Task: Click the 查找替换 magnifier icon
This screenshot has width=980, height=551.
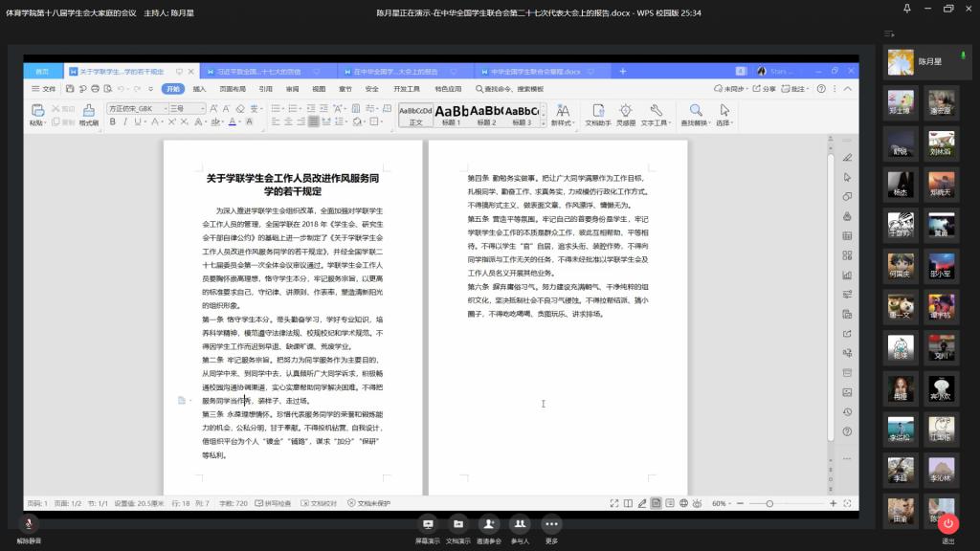Action: click(x=695, y=111)
